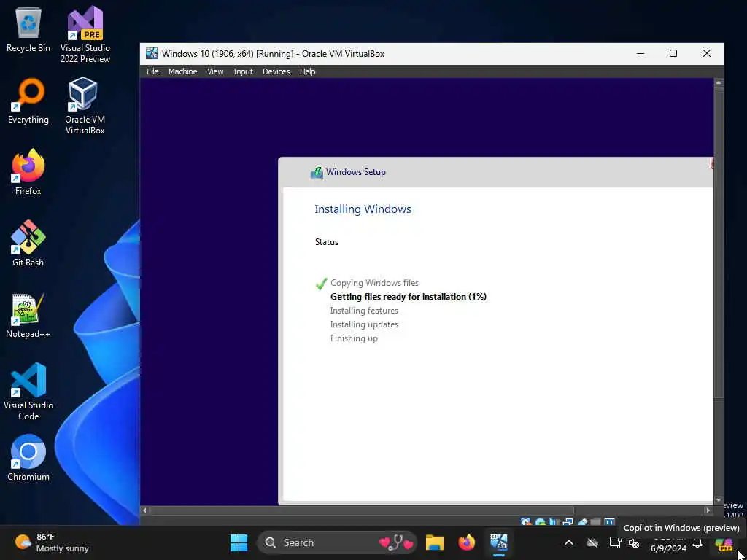The height and width of the screenshot is (560, 747).
Task: Select the Everything search shortcut on desktop
Action: (28, 101)
